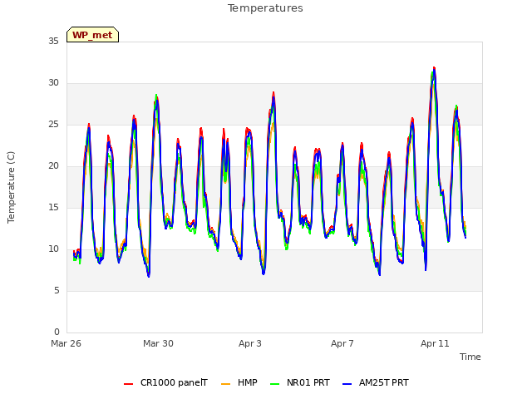Click the 35 y-axis value
Screen dimensions: 532x399
(53, 42)
